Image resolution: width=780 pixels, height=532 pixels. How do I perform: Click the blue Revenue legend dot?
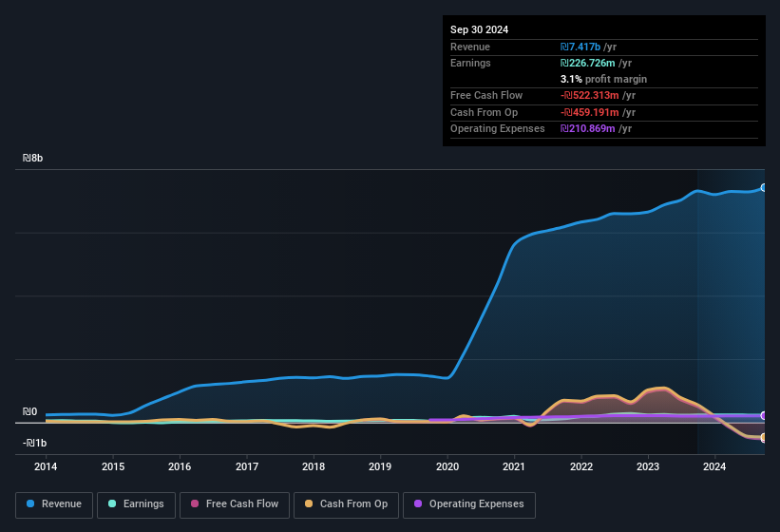coord(30,503)
